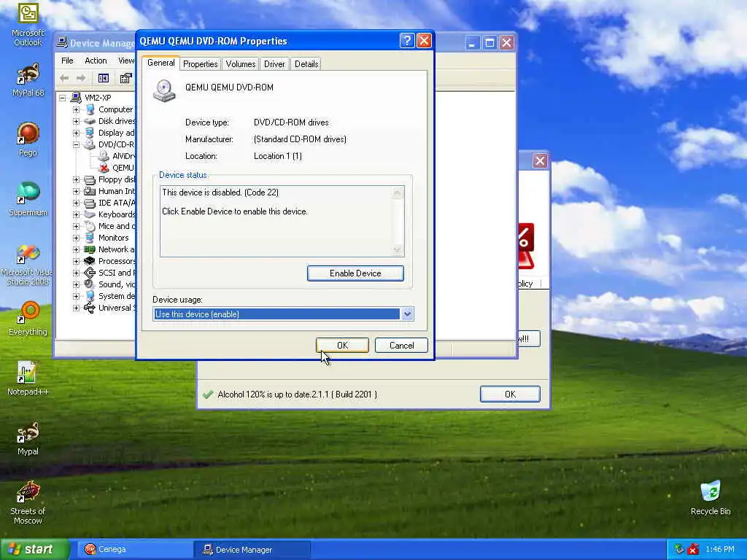Open Microsoft Visual Studio 2008 shortcut
This screenshot has height=560, width=747.
coord(27,265)
